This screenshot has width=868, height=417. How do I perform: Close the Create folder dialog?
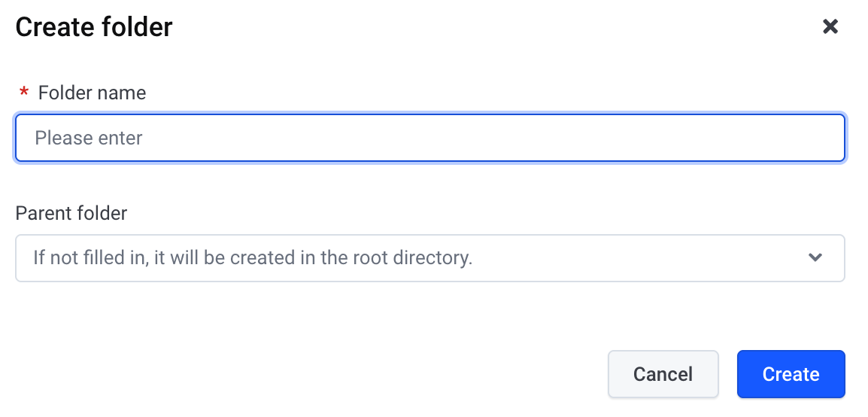coord(830,26)
